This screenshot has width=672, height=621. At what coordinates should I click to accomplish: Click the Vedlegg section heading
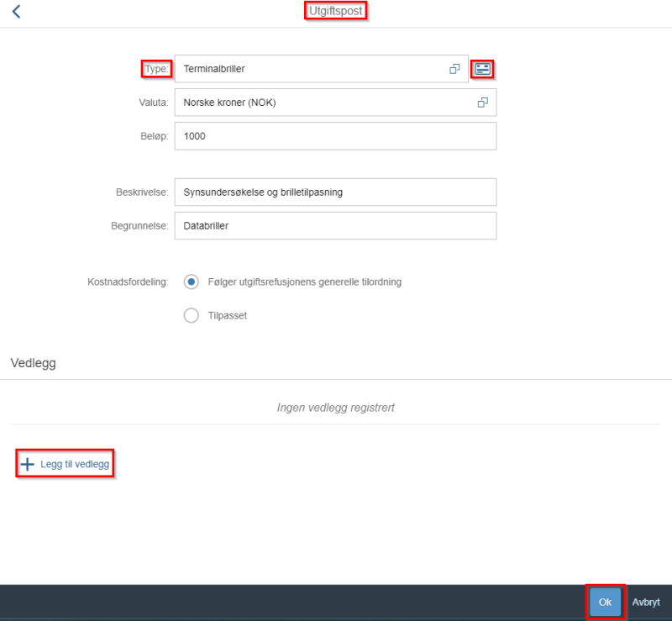[34, 363]
